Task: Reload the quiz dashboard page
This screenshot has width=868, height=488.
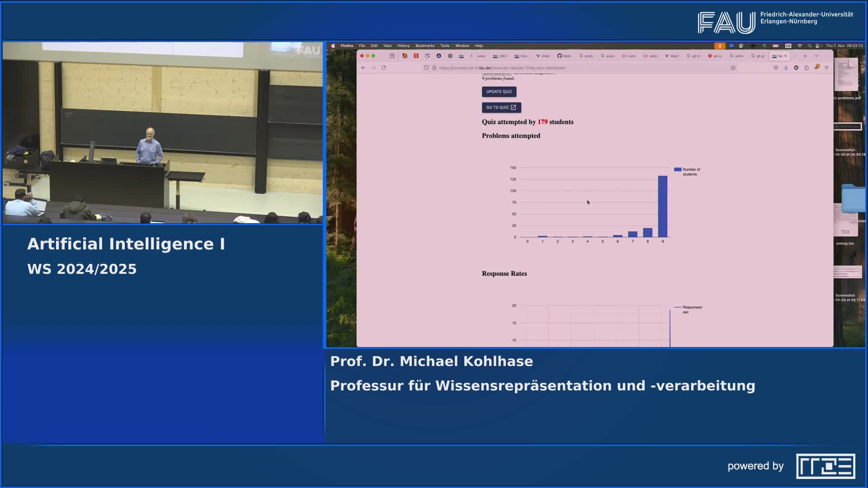Action: point(383,68)
